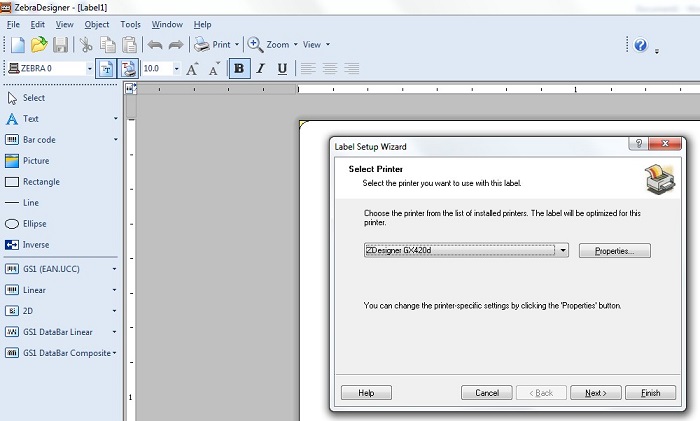Select the Line tool
Viewport: 700px width, 421px height.
coord(22,203)
